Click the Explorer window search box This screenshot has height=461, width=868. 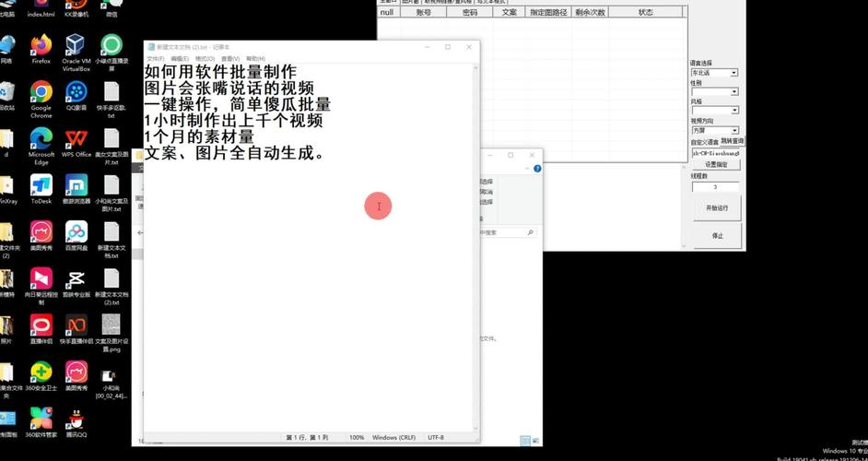tap(507, 232)
